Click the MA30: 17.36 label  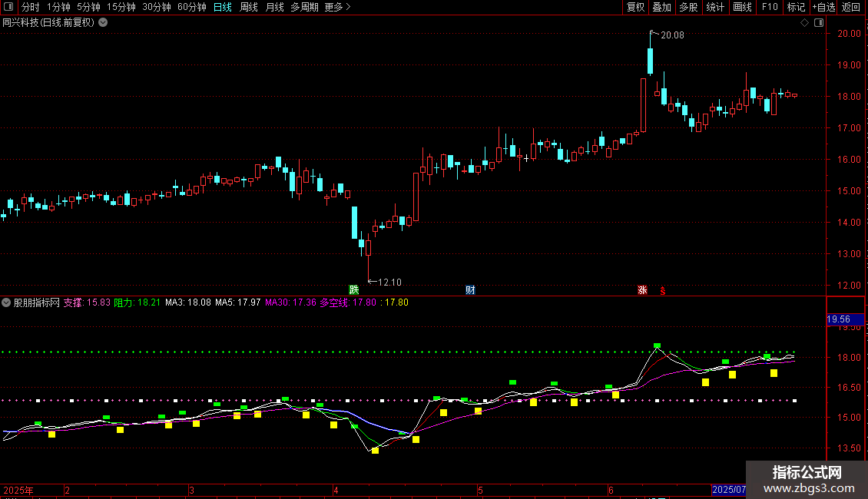(x=290, y=302)
